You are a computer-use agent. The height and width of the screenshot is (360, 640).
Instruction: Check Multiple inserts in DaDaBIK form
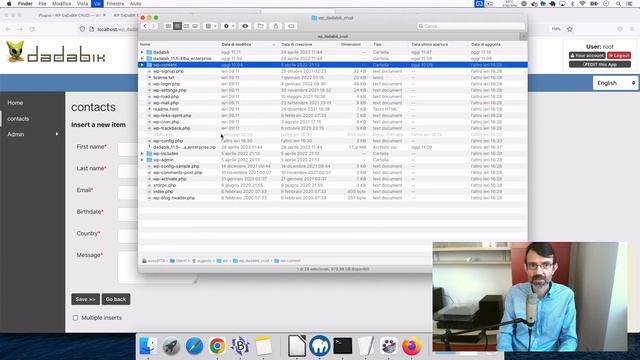point(76,318)
